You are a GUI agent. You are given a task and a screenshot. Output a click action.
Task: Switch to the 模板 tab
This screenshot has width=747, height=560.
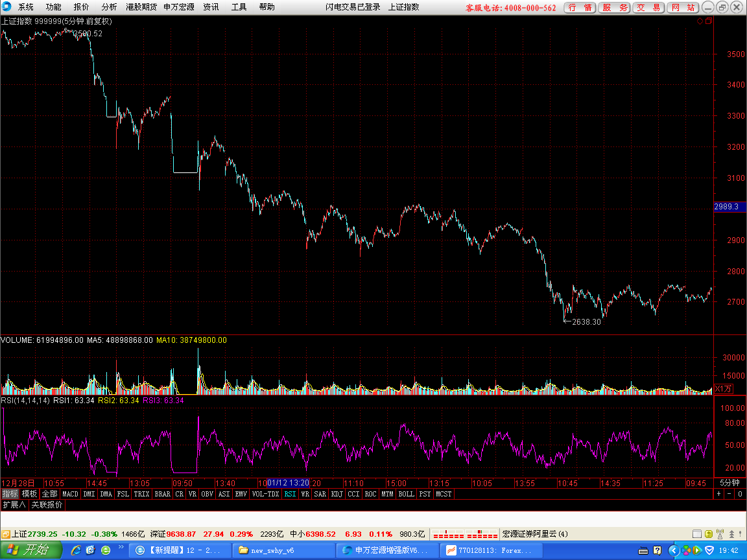[29, 494]
